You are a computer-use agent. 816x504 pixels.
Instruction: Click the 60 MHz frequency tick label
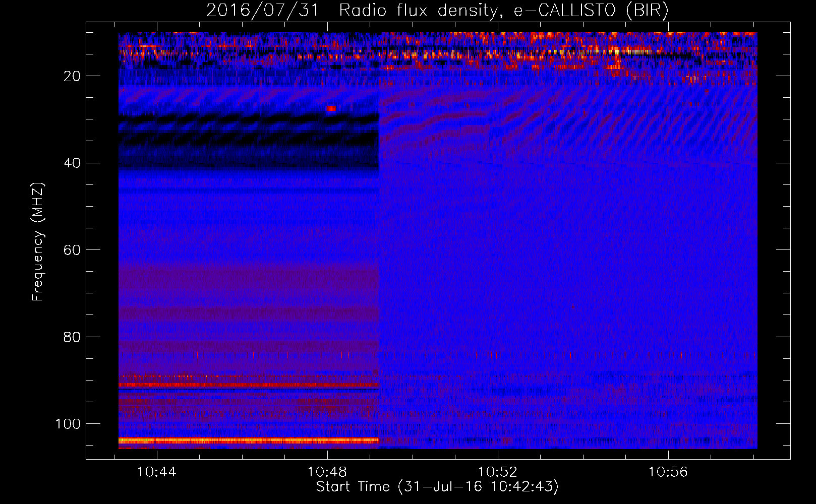[73, 250]
